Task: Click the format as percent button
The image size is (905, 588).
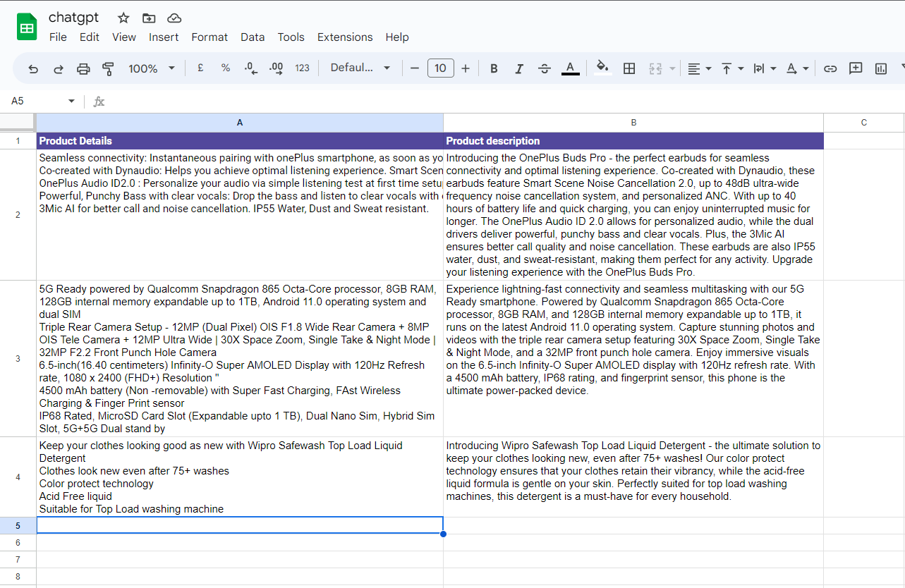Action: pyautogui.click(x=226, y=68)
